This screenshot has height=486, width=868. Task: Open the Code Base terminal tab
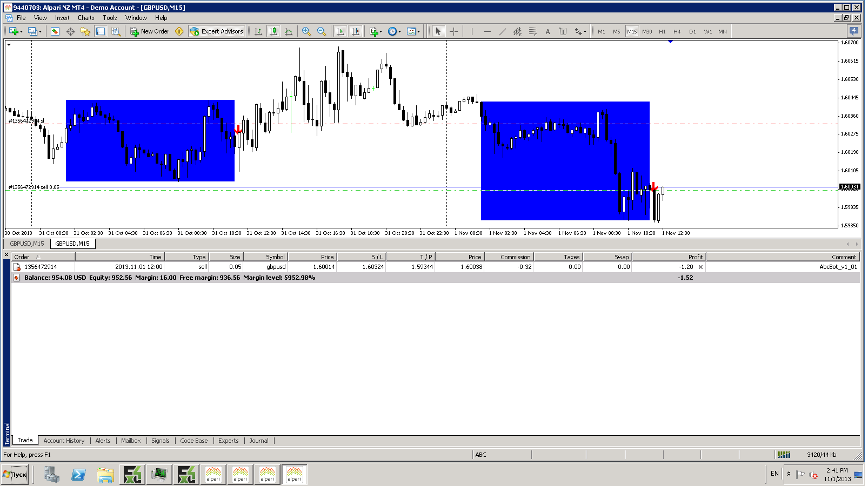coord(194,441)
